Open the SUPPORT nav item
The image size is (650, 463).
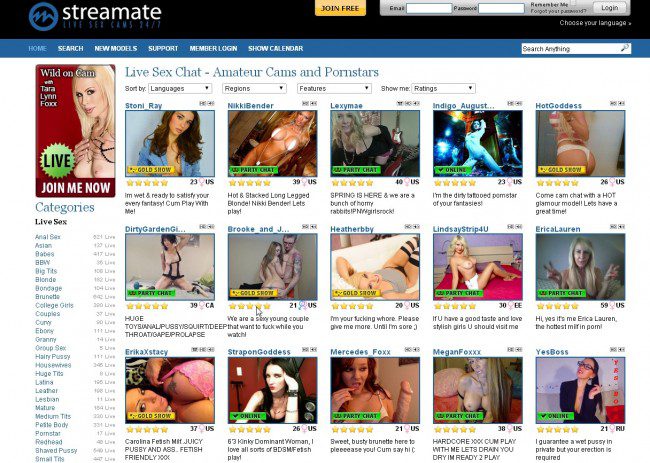pos(163,48)
